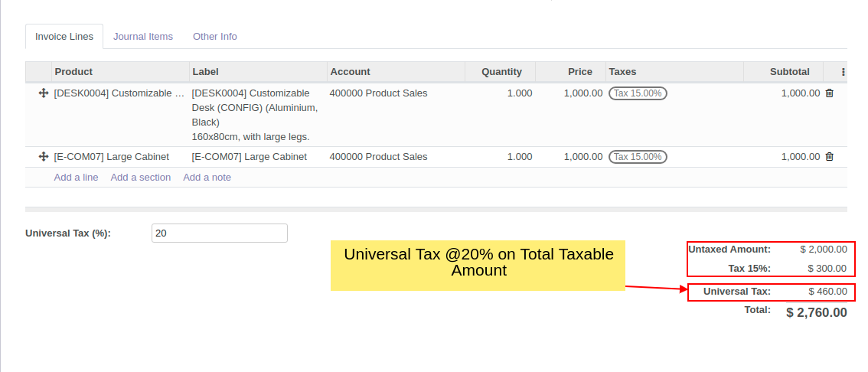Click the Add a note link
This screenshot has width=868, height=372.
point(207,178)
